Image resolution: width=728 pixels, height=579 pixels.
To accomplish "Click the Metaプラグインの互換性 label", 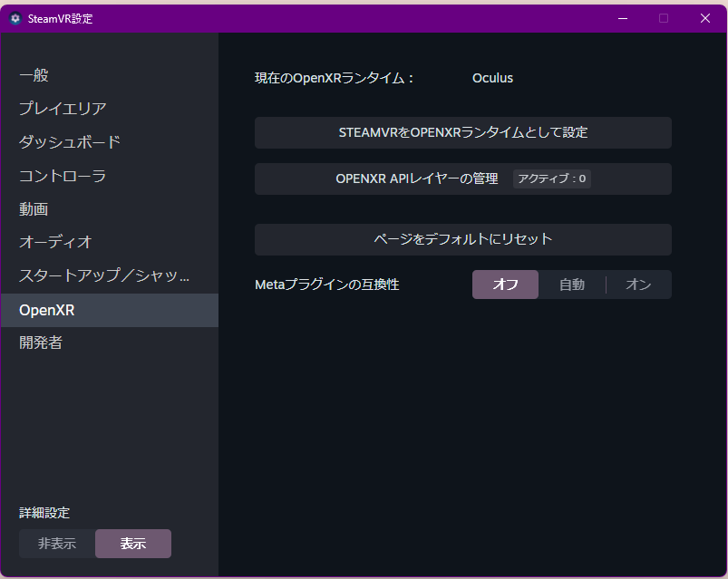I will (x=327, y=285).
